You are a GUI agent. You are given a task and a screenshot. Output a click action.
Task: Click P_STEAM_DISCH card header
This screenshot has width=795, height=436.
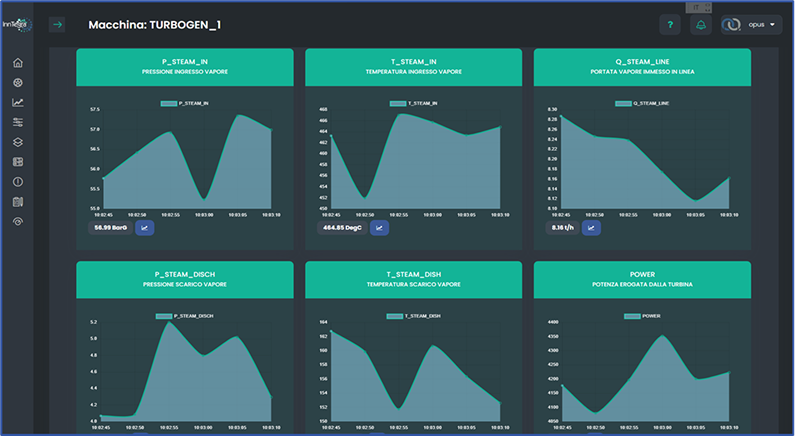click(x=185, y=279)
